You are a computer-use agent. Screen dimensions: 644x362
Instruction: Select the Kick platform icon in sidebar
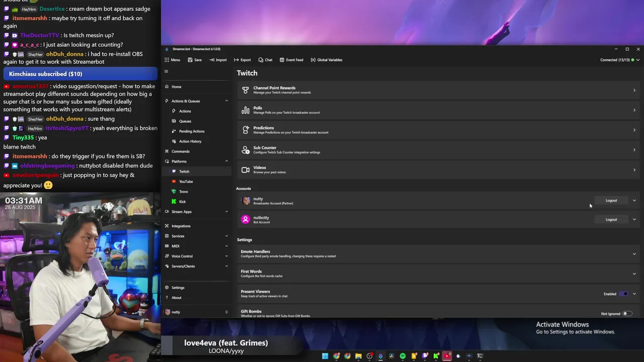point(174,202)
